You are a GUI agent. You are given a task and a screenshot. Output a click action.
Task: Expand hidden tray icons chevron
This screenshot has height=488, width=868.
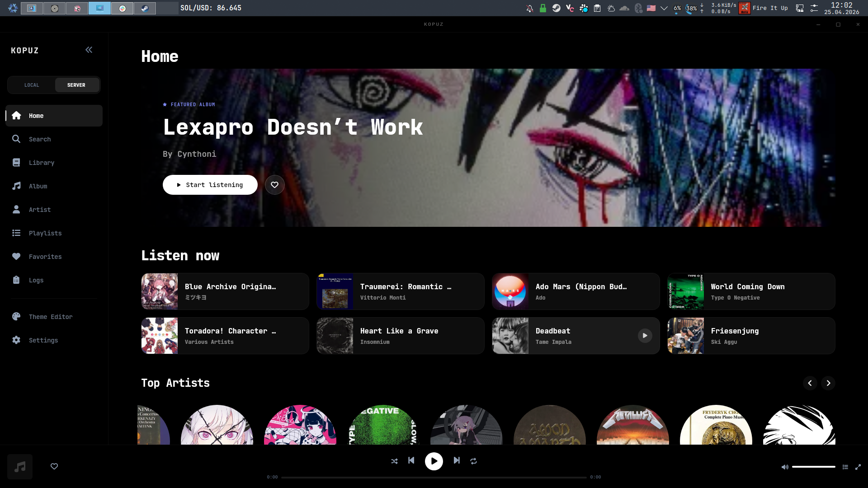(x=664, y=8)
